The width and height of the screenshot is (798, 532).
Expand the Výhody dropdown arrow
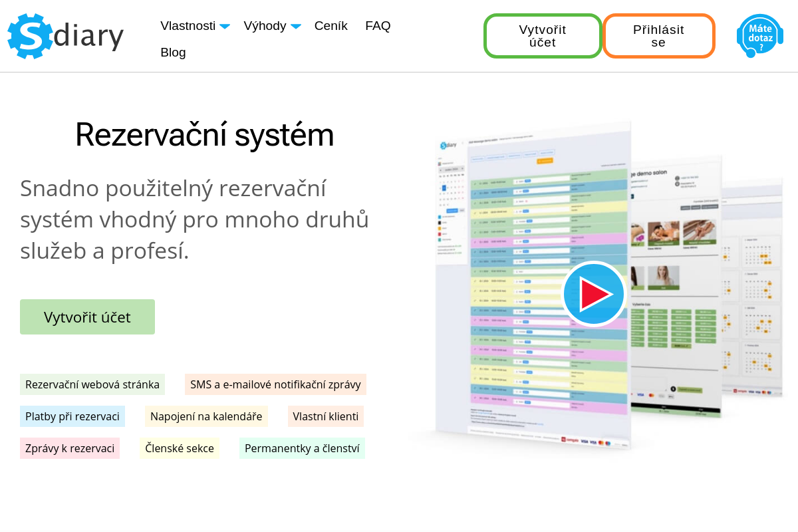click(x=296, y=27)
